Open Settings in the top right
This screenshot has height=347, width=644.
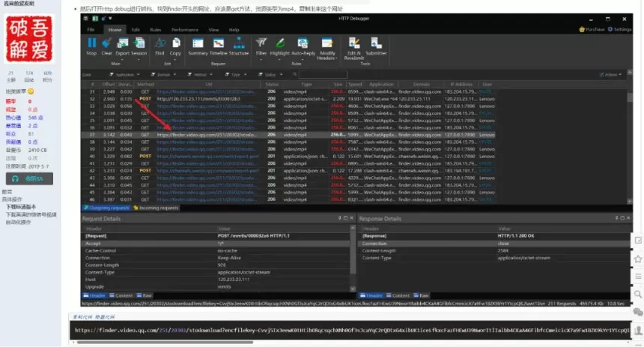[x=620, y=29]
